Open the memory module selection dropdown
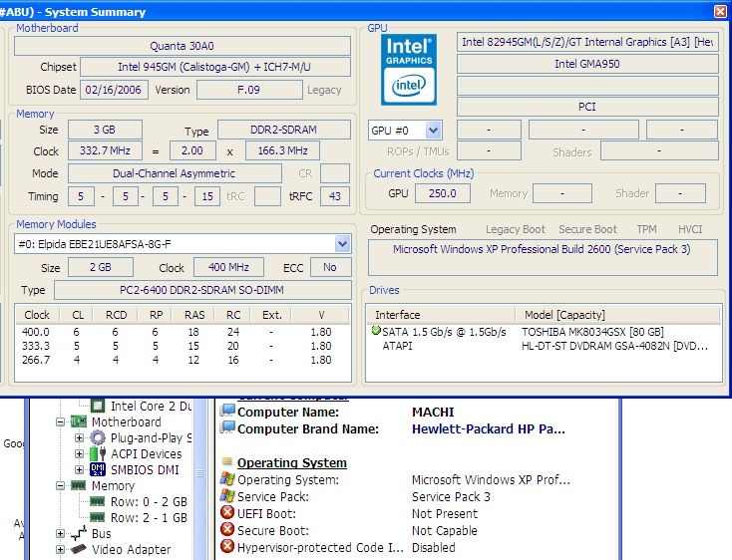 (342, 244)
